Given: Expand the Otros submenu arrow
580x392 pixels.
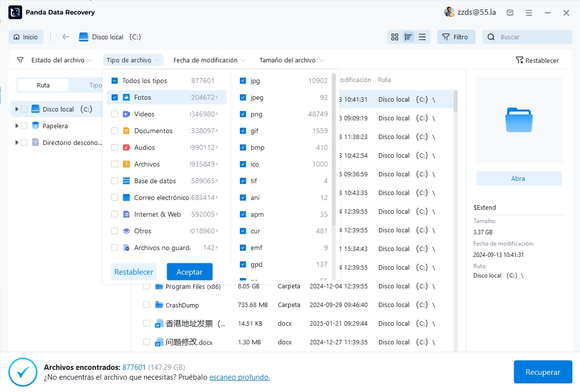Looking at the screenshot, I should point(217,231).
